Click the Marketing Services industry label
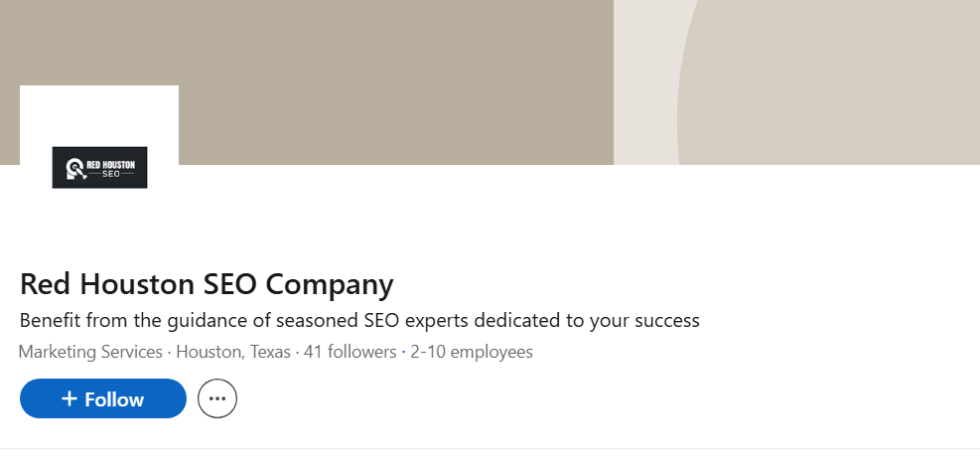The height and width of the screenshot is (469, 980). (90, 352)
